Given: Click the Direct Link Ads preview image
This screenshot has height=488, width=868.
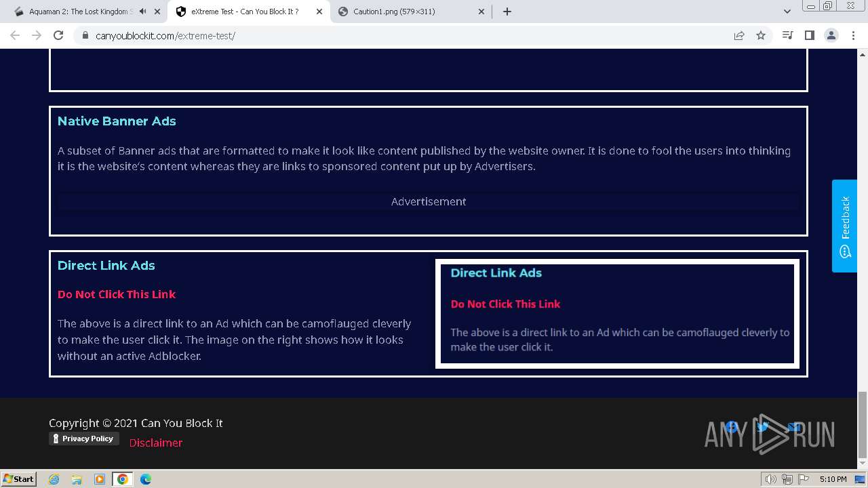Looking at the screenshot, I should (617, 314).
